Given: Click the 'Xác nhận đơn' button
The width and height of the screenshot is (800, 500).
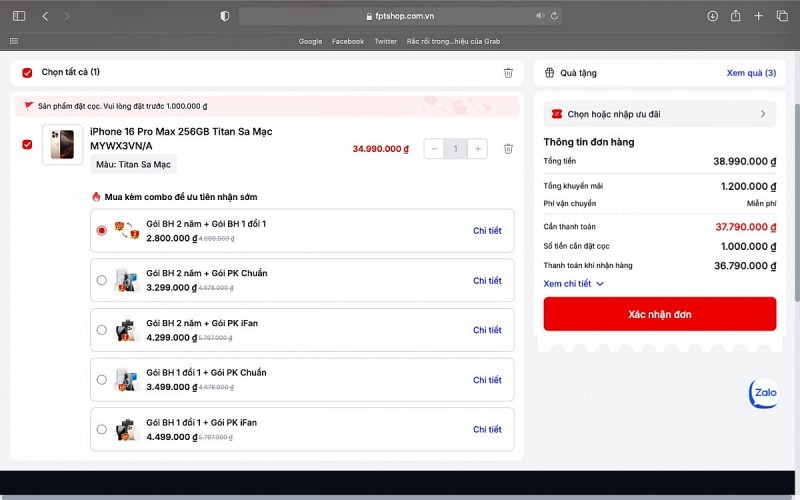Looking at the screenshot, I should pos(659,314).
